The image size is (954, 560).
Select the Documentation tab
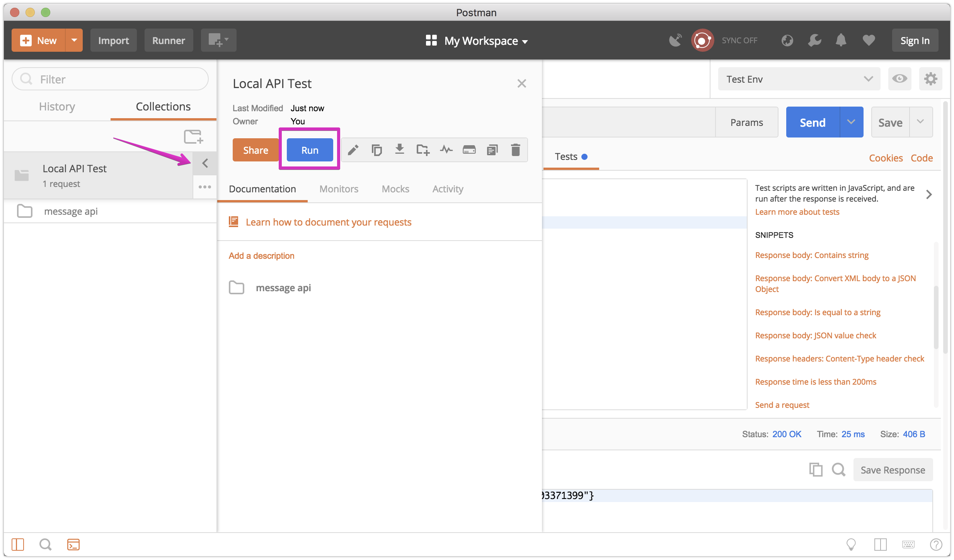pos(262,189)
